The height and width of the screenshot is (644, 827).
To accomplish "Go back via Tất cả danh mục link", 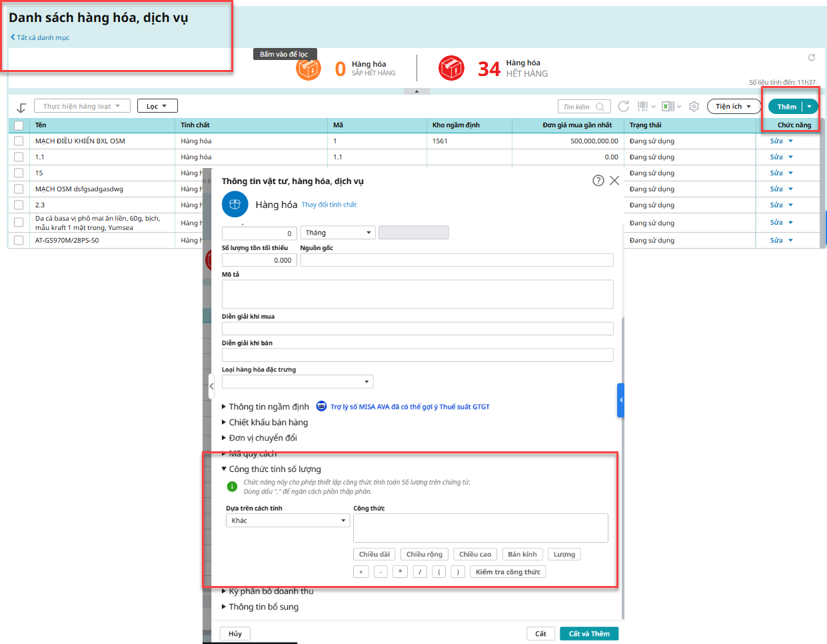I will click(40, 37).
